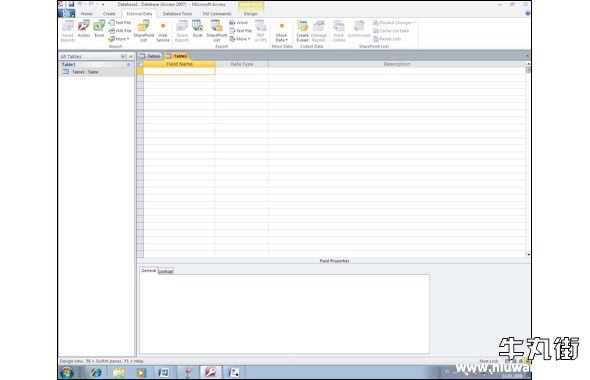
Task: Switch to the Table1 document tab
Action: pyautogui.click(x=150, y=56)
